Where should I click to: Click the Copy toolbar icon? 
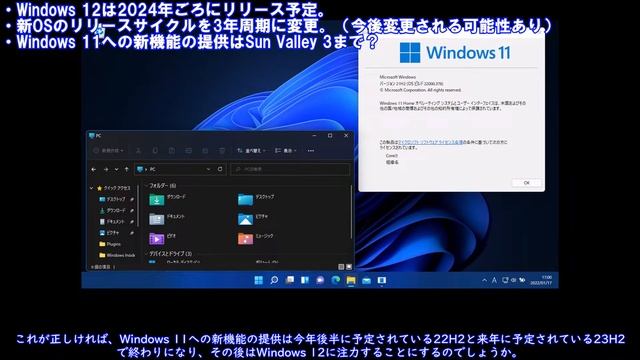click(x=155, y=151)
